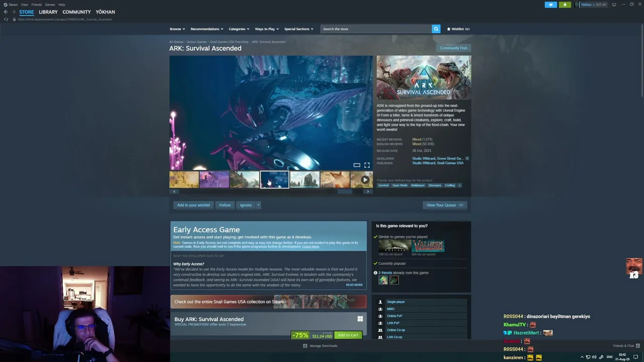The width and height of the screenshot is (644, 362).
Task: Switch Steam to Big Picture mode
Action: coord(614,5)
